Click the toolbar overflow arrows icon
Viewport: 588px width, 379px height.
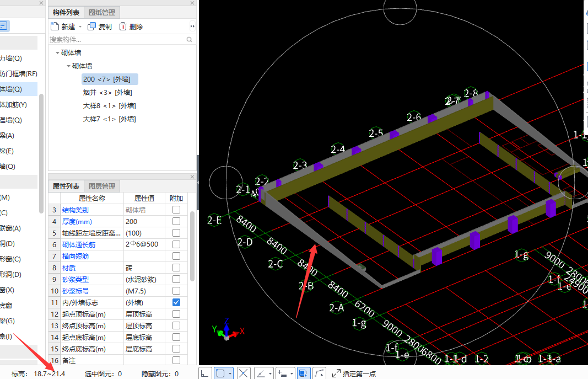[x=192, y=26]
